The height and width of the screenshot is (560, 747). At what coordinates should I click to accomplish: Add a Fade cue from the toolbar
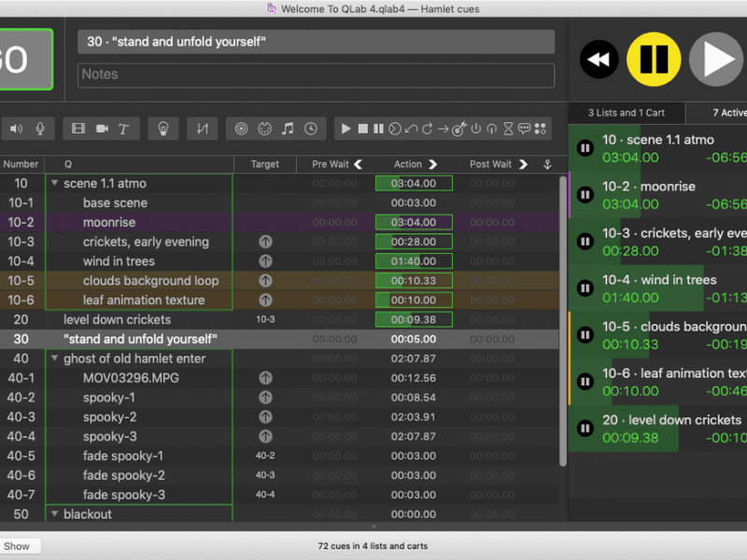click(202, 129)
